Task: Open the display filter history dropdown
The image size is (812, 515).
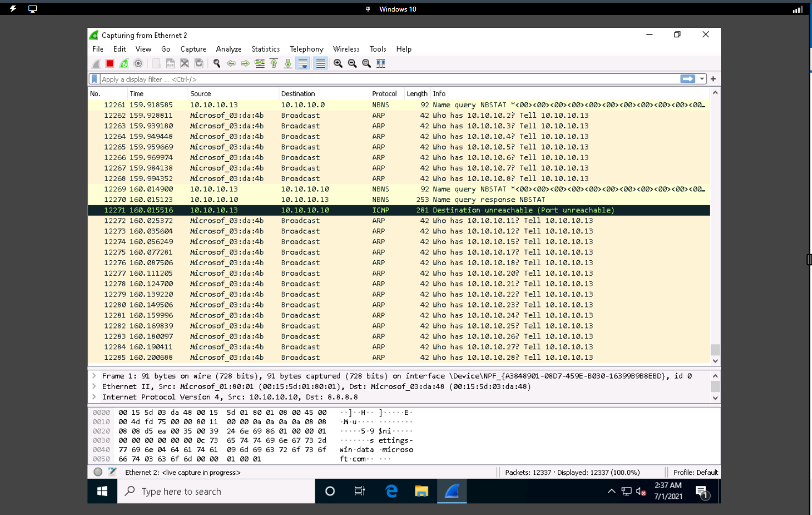Action: point(702,79)
